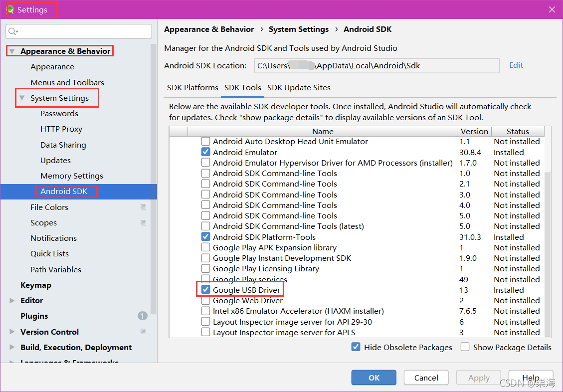Open Menus and Toolbars settings
563x392 pixels.
coord(67,83)
